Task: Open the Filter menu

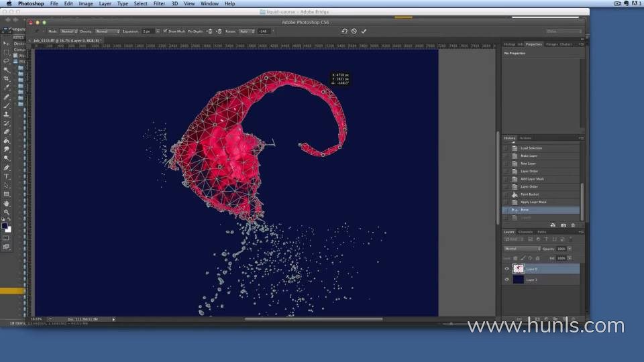Action: pyautogui.click(x=159, y=4)
